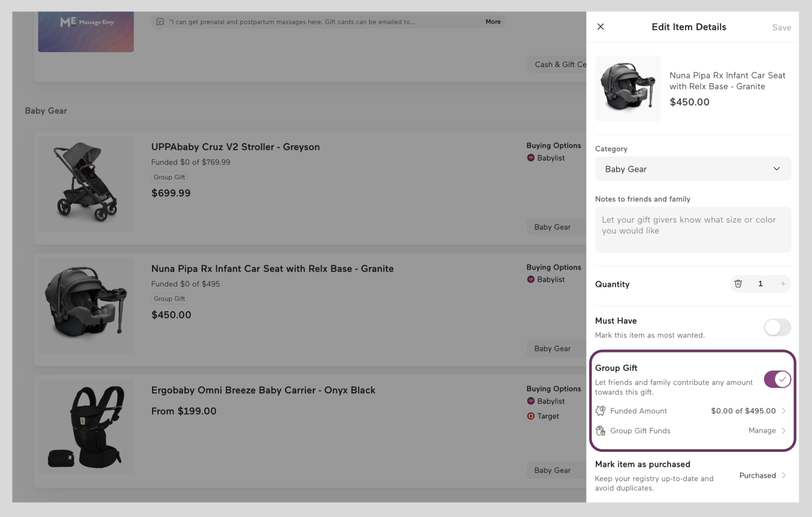The width and height of the screenshot is (812, 517).
Task: Select the Babylist icon under the stroller's Buying Options
Action: (531, 157)
